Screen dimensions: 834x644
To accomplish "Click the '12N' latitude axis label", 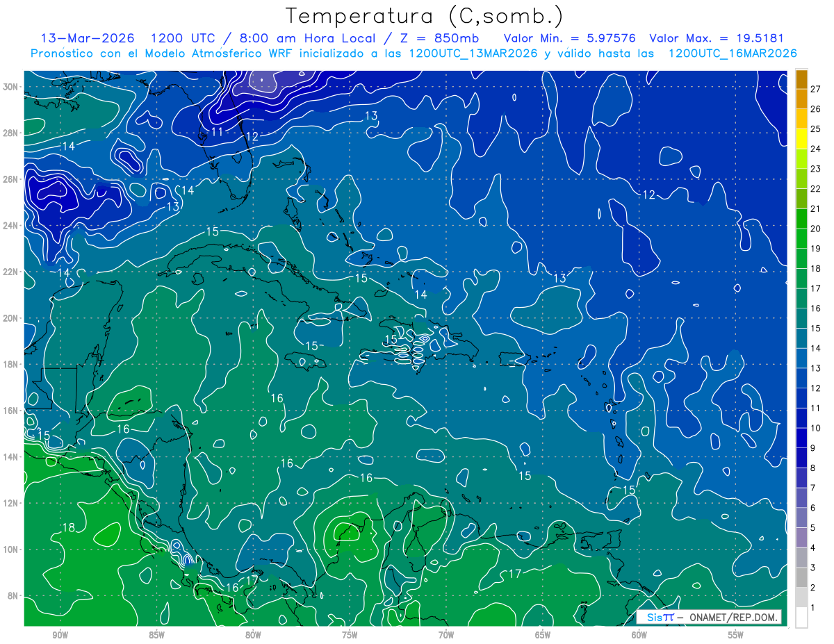I will tap(10, 503).
